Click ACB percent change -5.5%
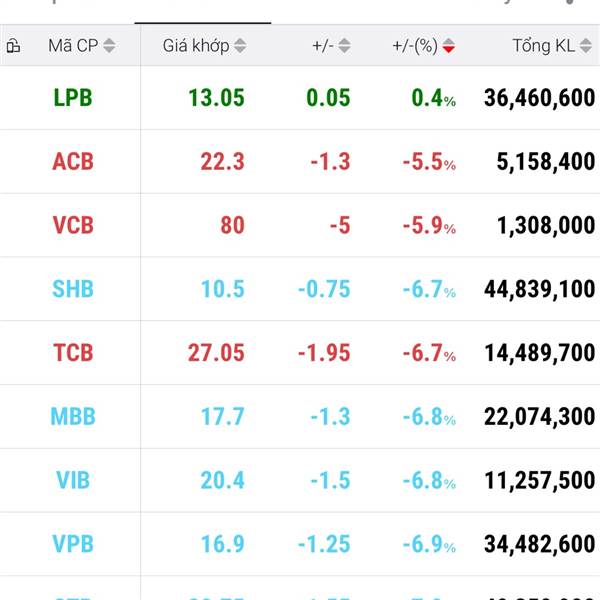Viewport: 600px width, 600px height. point(429,161)
